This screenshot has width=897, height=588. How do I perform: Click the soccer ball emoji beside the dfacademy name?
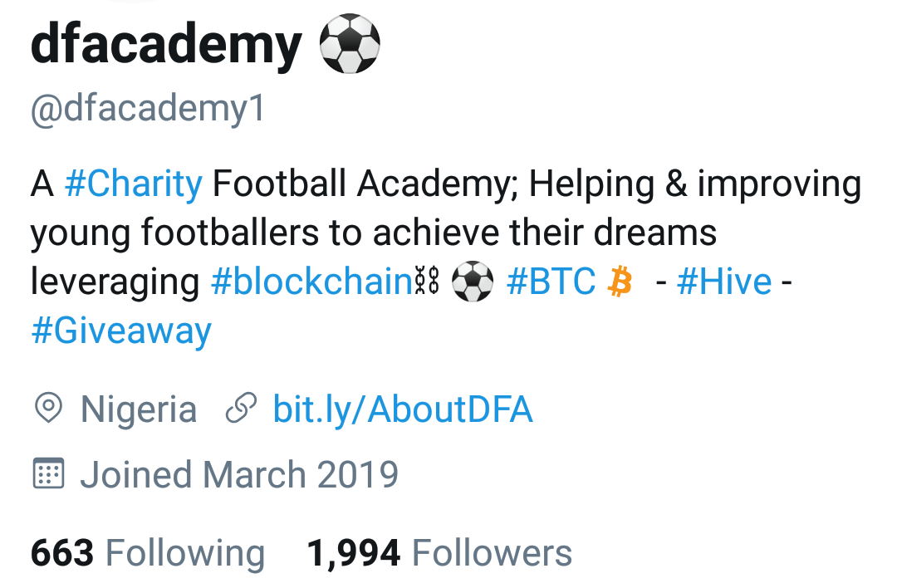tap(350, 43)
